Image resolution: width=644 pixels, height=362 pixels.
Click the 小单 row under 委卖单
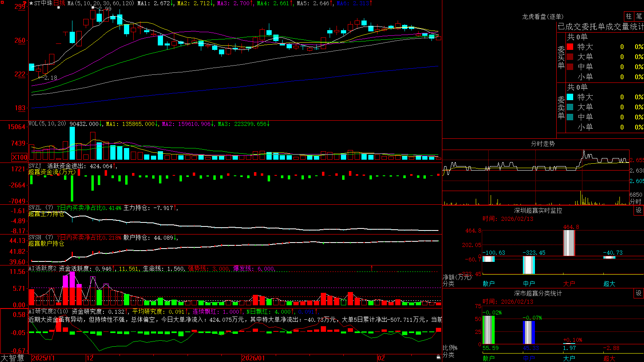[605, 127]
